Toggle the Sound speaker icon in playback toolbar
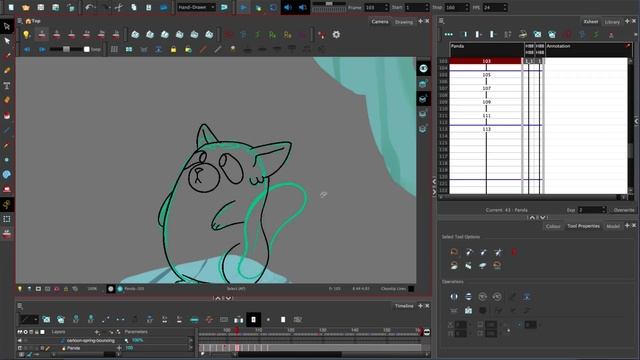This screenshot has height=360, width=640. (288, 7)
